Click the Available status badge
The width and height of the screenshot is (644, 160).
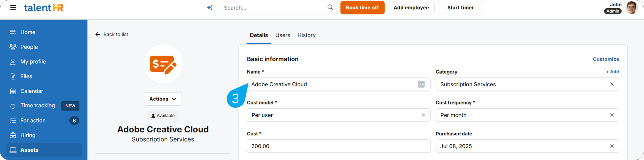click(163, 116)
